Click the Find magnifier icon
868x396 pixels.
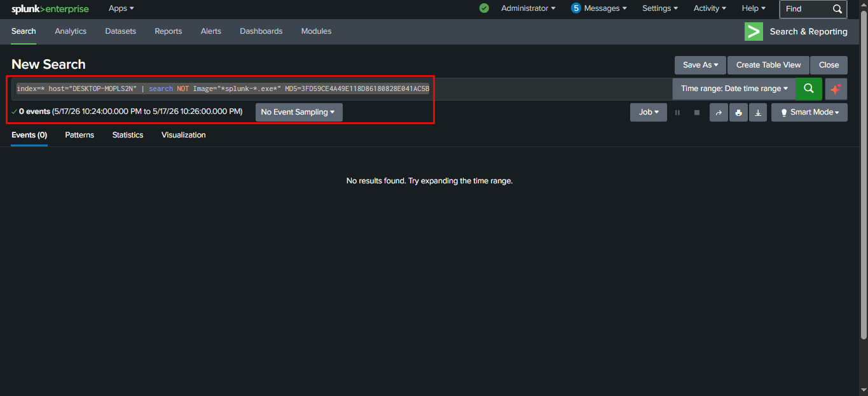[x=837, y=9]
